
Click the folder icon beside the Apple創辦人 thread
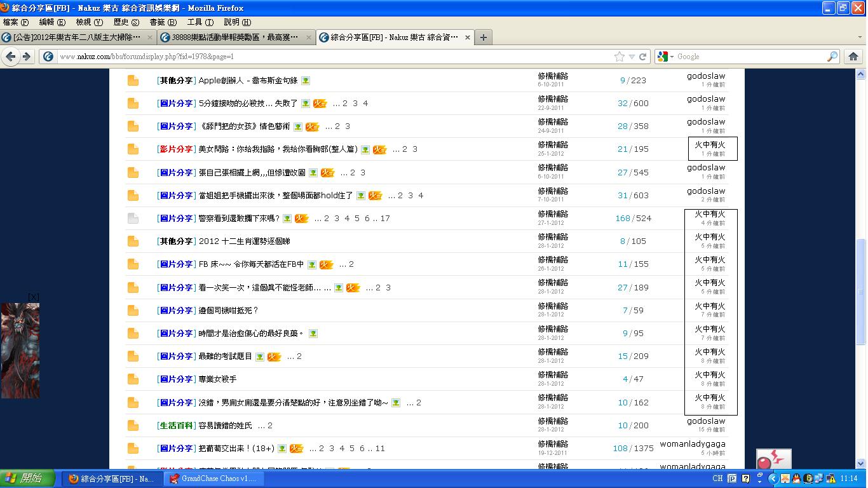(133, 81)
